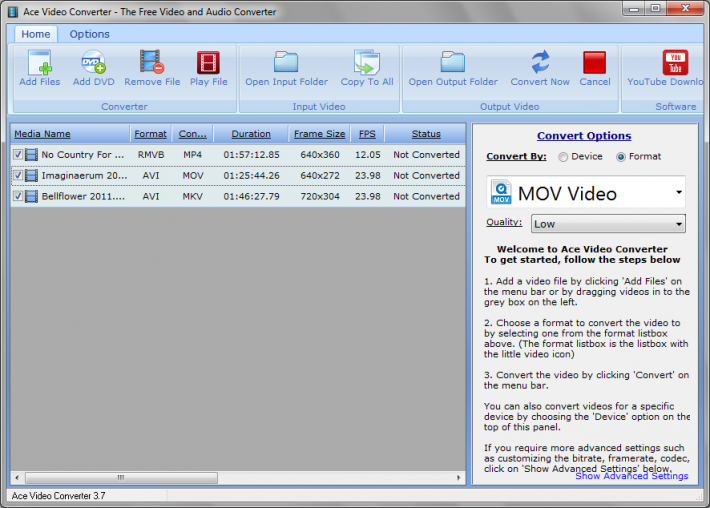Screen dimensions: 710x508
Task: Click Not Converted status of Bellflower row
Action: click(426, 196)
